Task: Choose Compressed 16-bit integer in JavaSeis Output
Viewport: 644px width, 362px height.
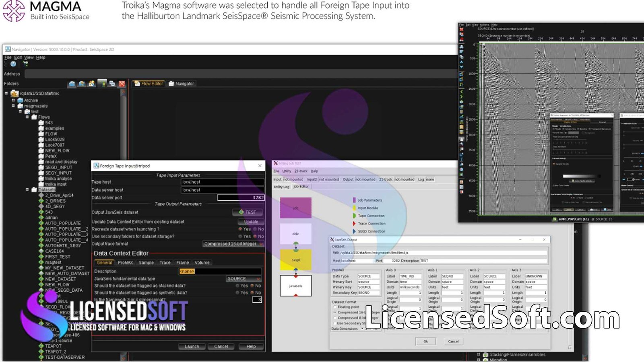Action: coord(335,312)
